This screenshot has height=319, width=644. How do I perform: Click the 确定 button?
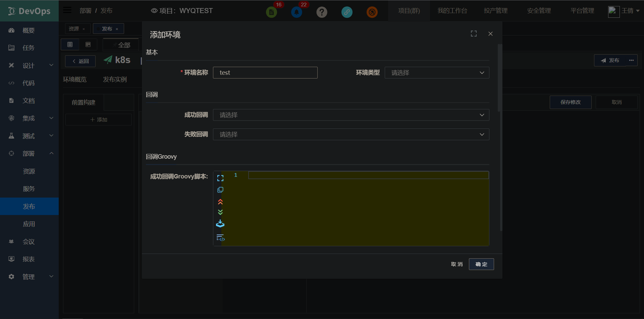(481, 264)
